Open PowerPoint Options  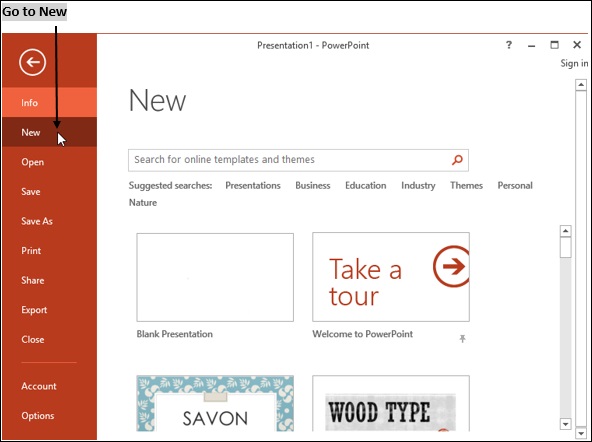(49, 416)
